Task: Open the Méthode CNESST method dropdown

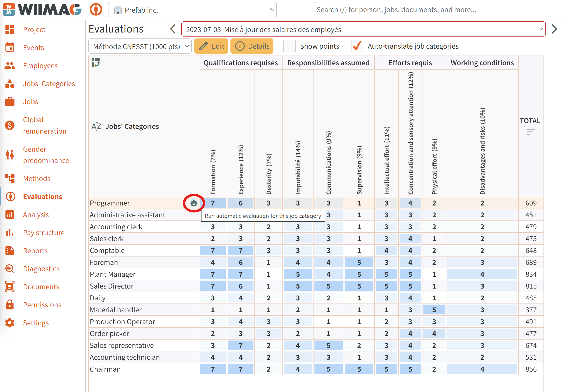Action: pos(140,46)
